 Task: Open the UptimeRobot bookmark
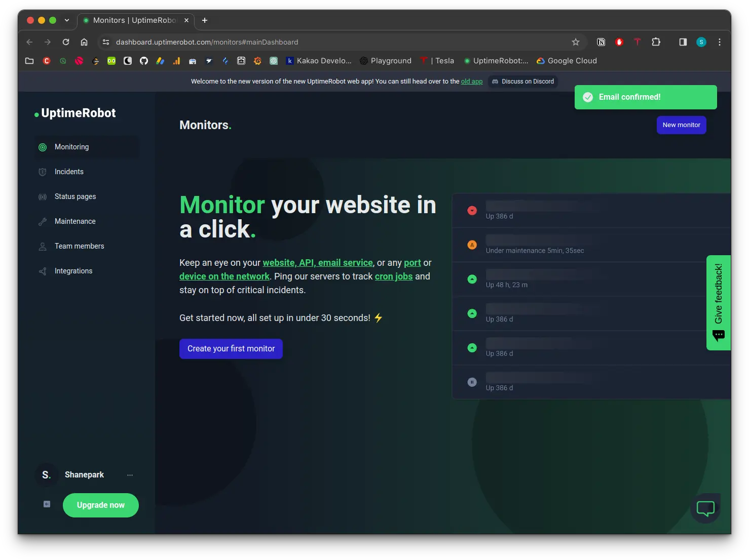496,61
